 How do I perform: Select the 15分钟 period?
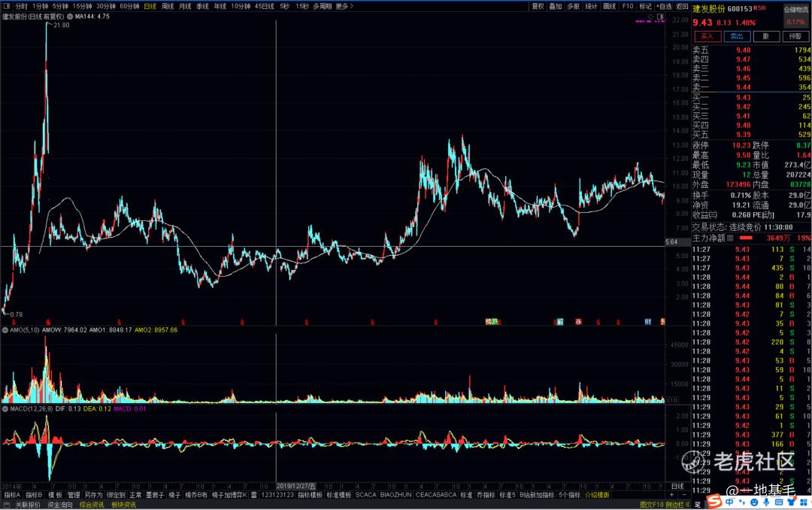82,6
